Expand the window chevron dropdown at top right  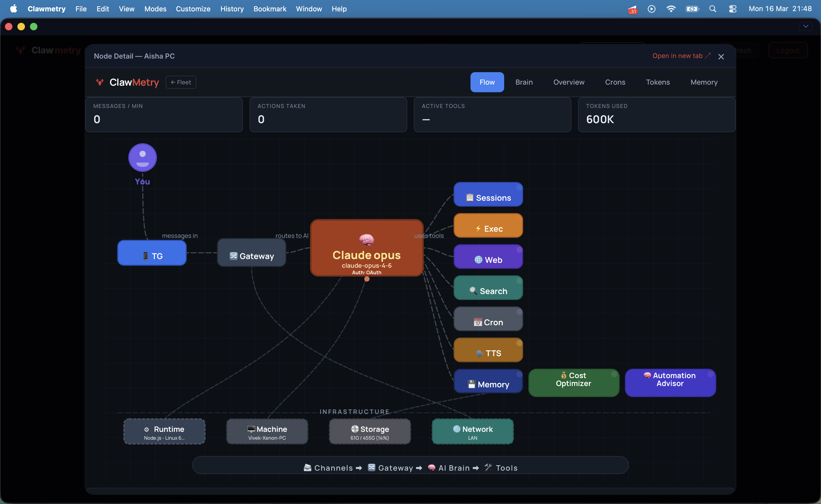(x=806, y=26)
